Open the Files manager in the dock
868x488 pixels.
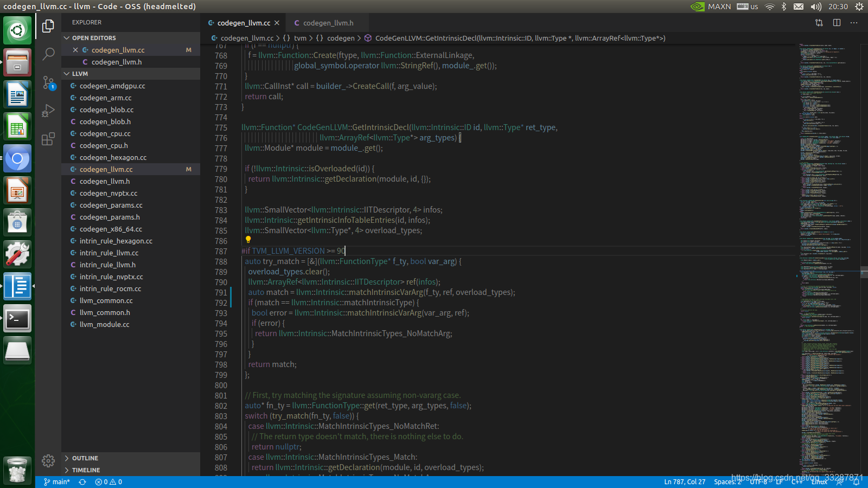[17, 62]
